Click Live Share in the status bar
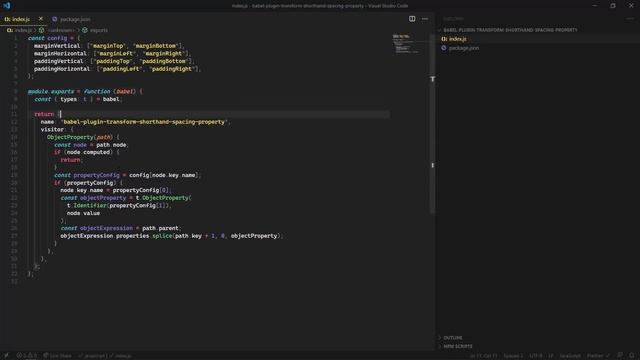The height and width of the screenshot is (360, 640). pyautogui.click(x=58, y=356)
